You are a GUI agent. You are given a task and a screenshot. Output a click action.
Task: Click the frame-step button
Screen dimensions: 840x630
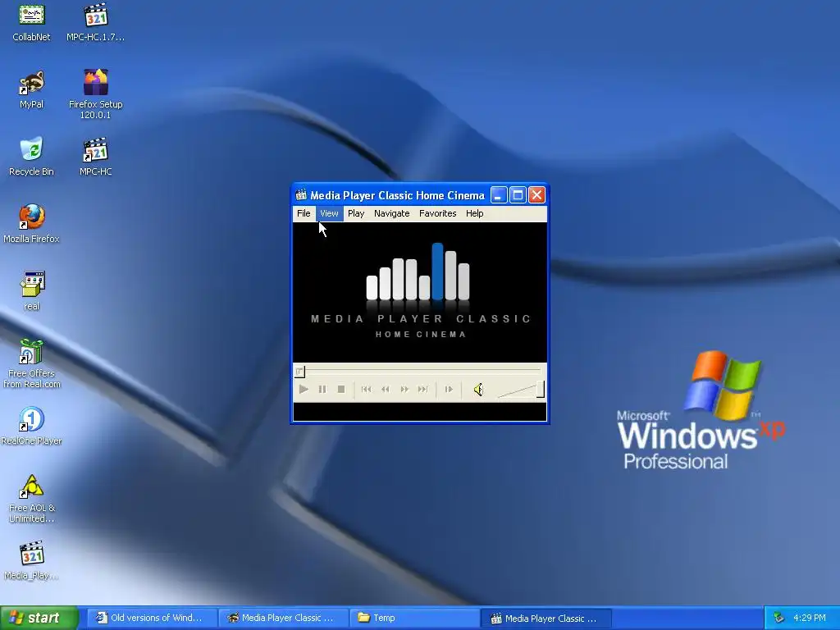click(449, 390)
